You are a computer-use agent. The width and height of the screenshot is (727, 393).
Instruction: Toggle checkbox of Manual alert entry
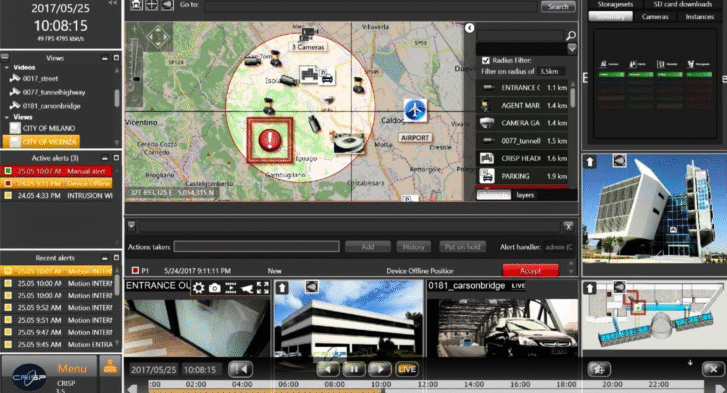[x=8, y=171]
